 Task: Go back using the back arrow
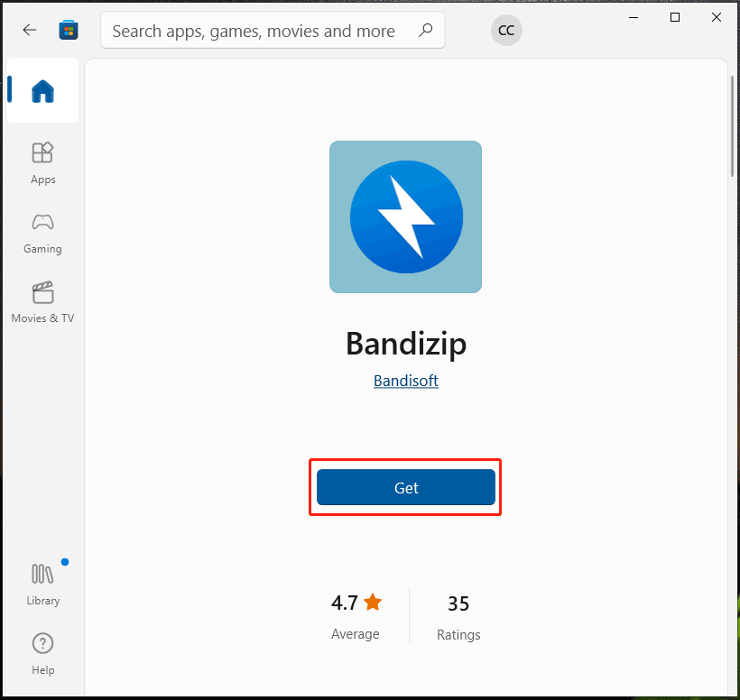click(x=29, y=30)
